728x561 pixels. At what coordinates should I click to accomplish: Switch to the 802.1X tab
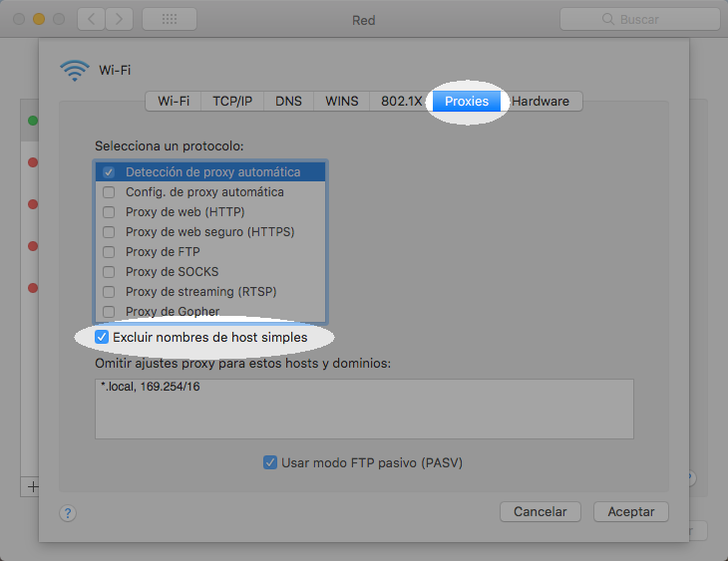tap(401, 102)
